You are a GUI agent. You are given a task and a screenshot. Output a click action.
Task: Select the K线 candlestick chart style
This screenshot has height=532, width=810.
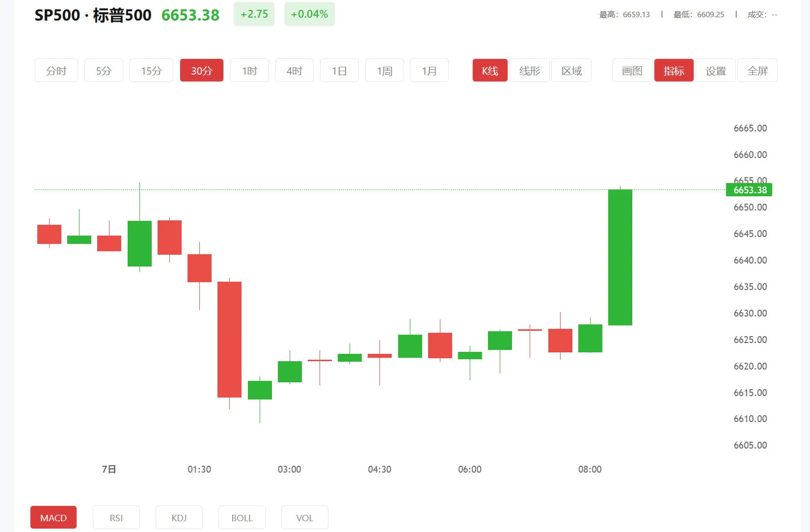pos(489,70)
